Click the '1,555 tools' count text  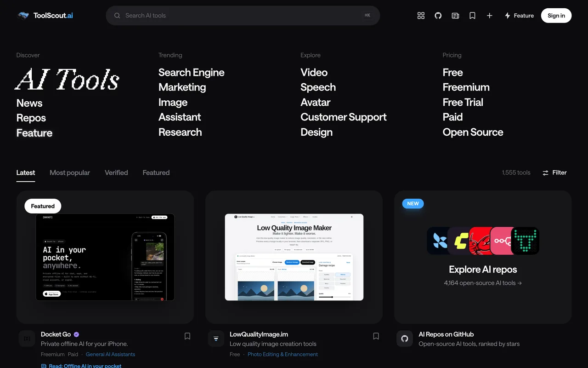tap(516, 172)
